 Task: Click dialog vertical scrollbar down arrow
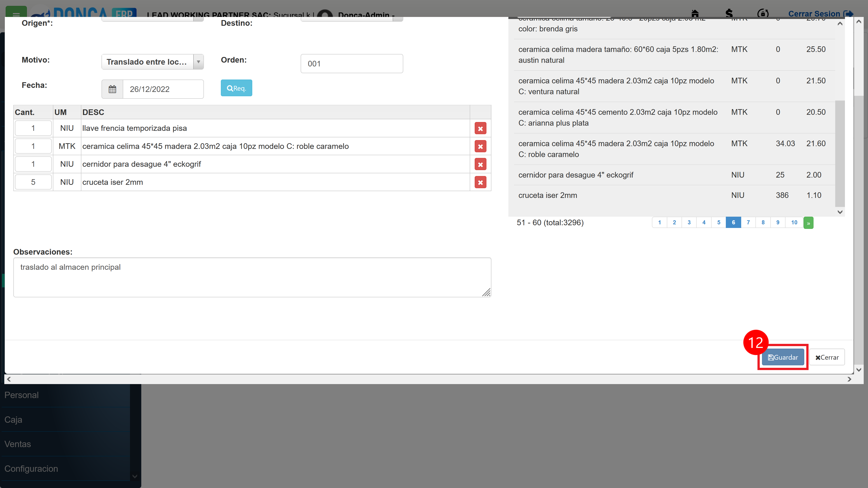(859, 369)
